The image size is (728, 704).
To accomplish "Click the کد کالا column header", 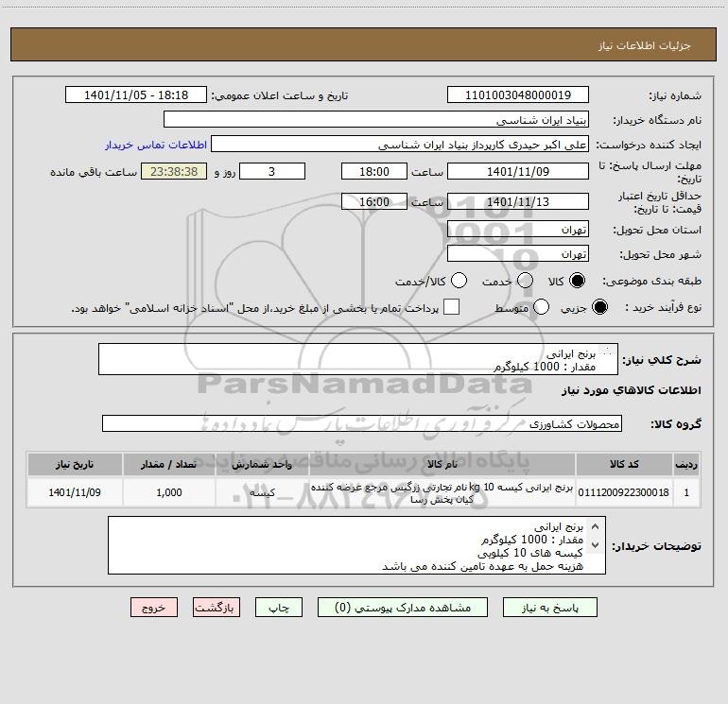I will pos(624,464).
